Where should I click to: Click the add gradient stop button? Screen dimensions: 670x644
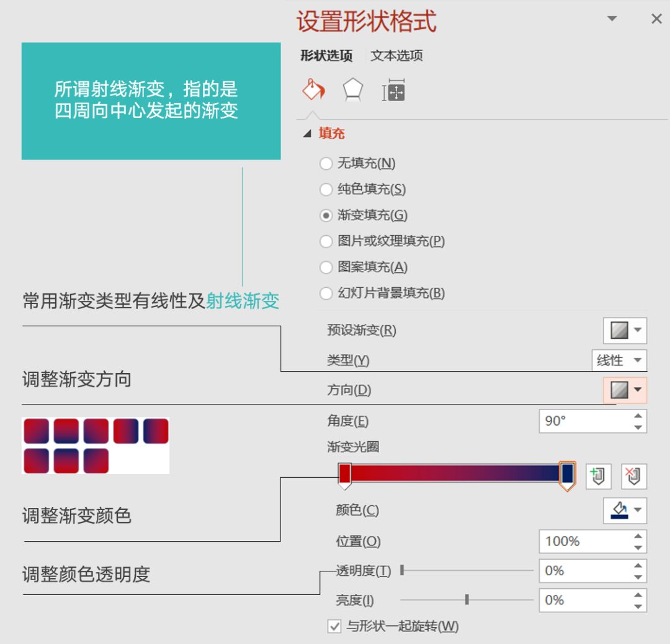(598, 476)
